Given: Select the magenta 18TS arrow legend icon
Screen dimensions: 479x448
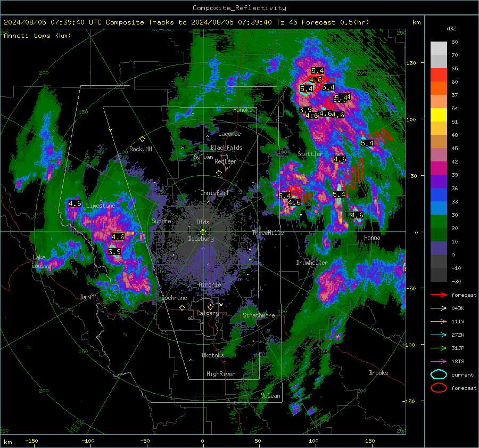Looking at the screenshot, I should point(439,362).
